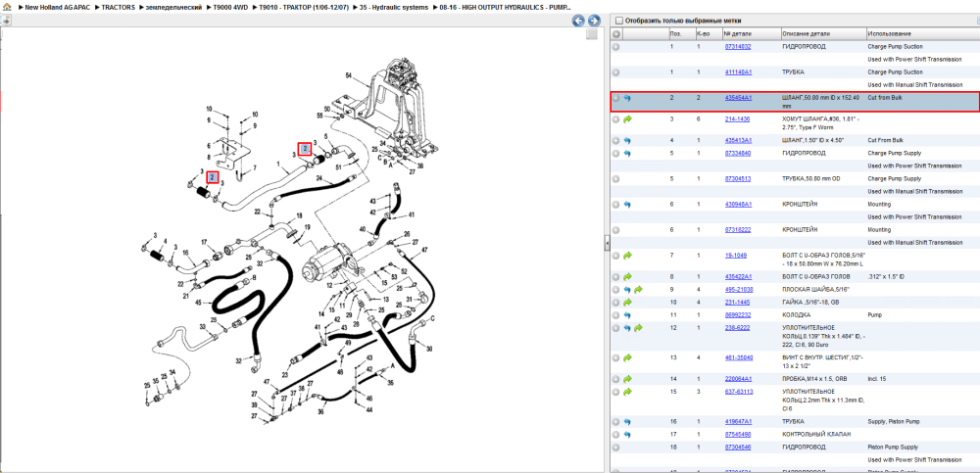Select callout 2 near hose on upper diagram

(x=305, y=149)
